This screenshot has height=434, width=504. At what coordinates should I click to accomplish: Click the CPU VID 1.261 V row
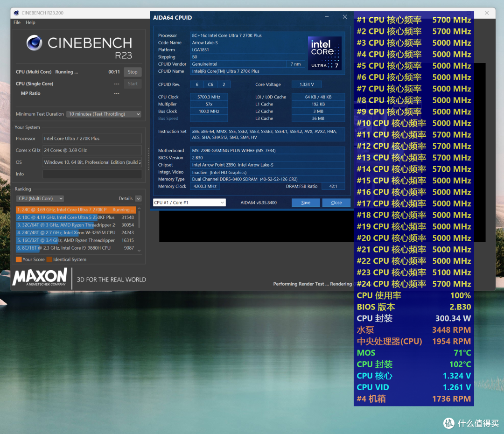(413, 387)
